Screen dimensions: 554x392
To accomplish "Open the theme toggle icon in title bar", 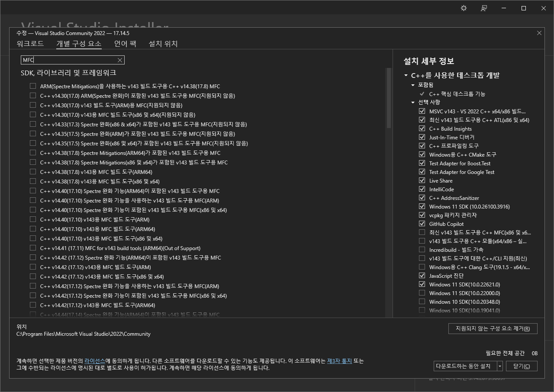I will [x=464, y=8].
